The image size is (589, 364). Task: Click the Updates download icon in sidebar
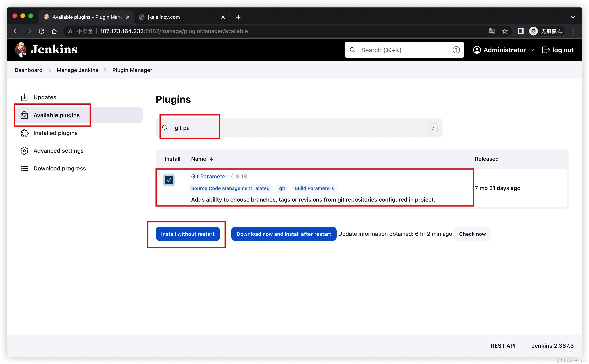pyautogui.click(x=24, y=97)
